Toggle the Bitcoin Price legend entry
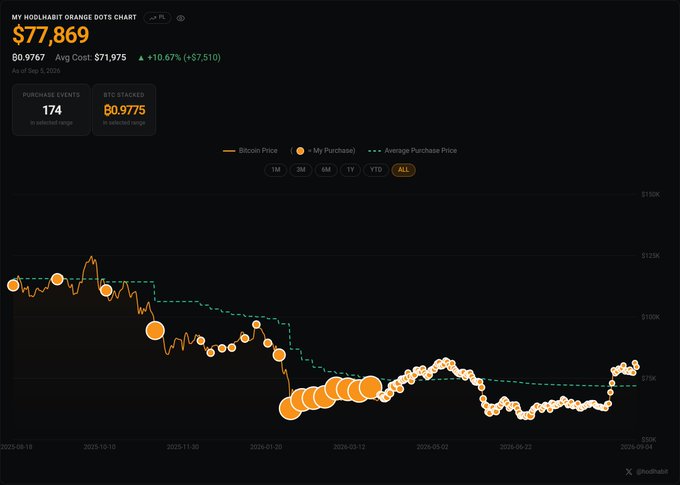The height and width of the screenshot is (485, 680). [x=250, y=151]
